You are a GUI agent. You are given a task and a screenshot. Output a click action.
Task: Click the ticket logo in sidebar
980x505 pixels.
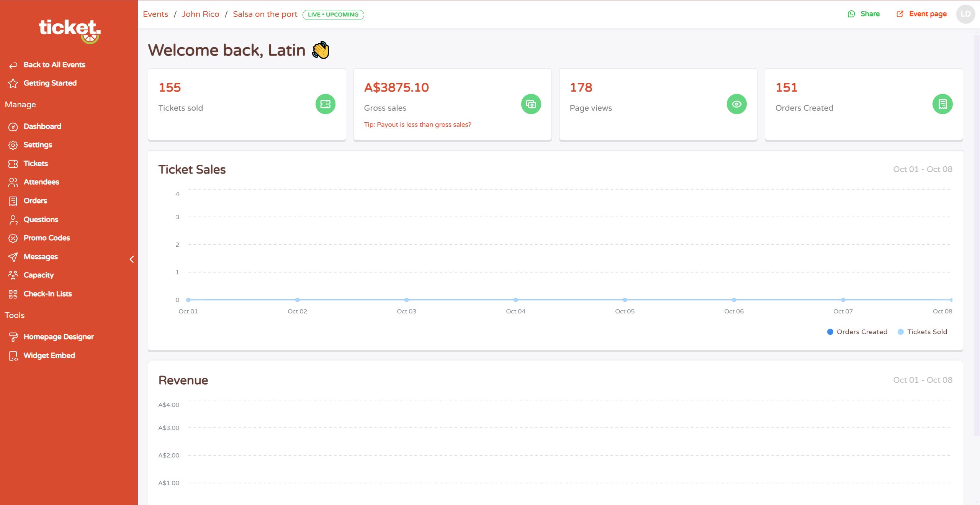69,31
